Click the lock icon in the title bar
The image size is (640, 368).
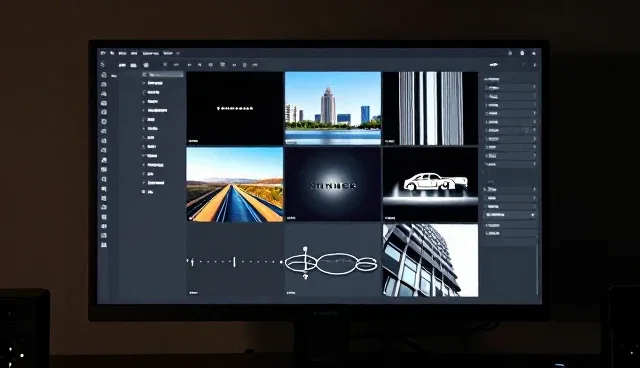point(522,53)
